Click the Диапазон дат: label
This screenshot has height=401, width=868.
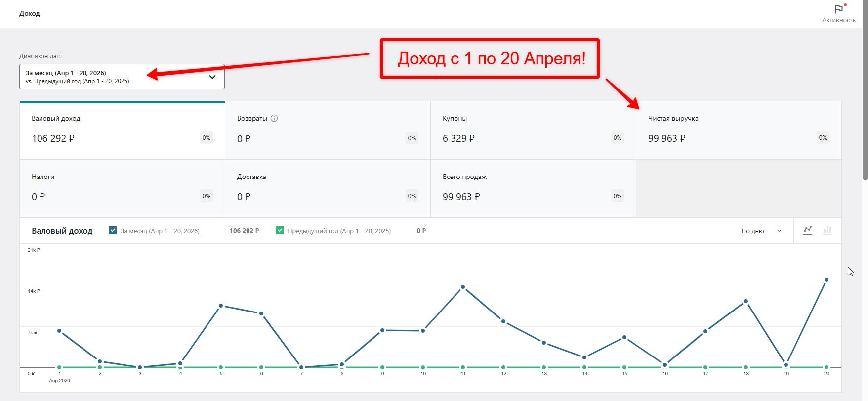pos(40,56)
